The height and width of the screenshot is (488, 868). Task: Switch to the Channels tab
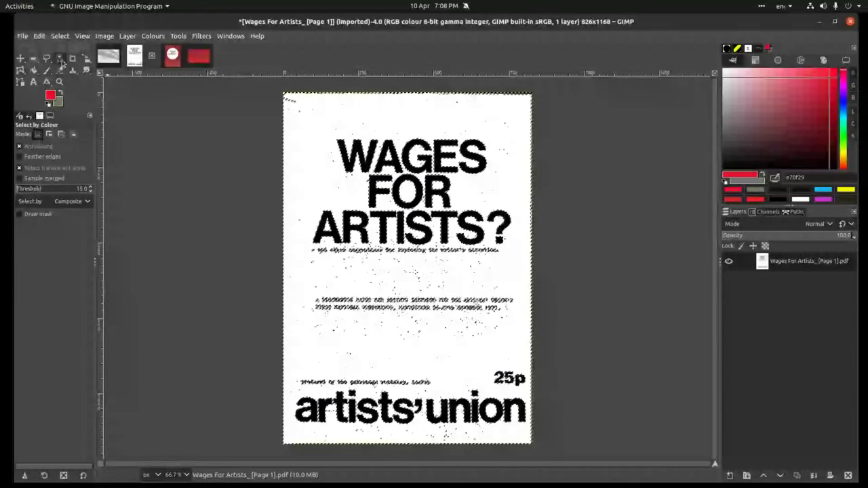tap(764, 211)
